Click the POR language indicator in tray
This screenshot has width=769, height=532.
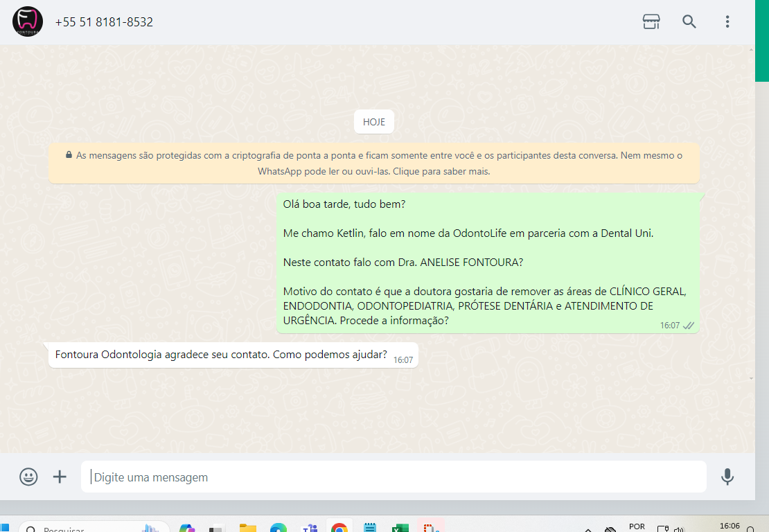[x=637, y=527]
